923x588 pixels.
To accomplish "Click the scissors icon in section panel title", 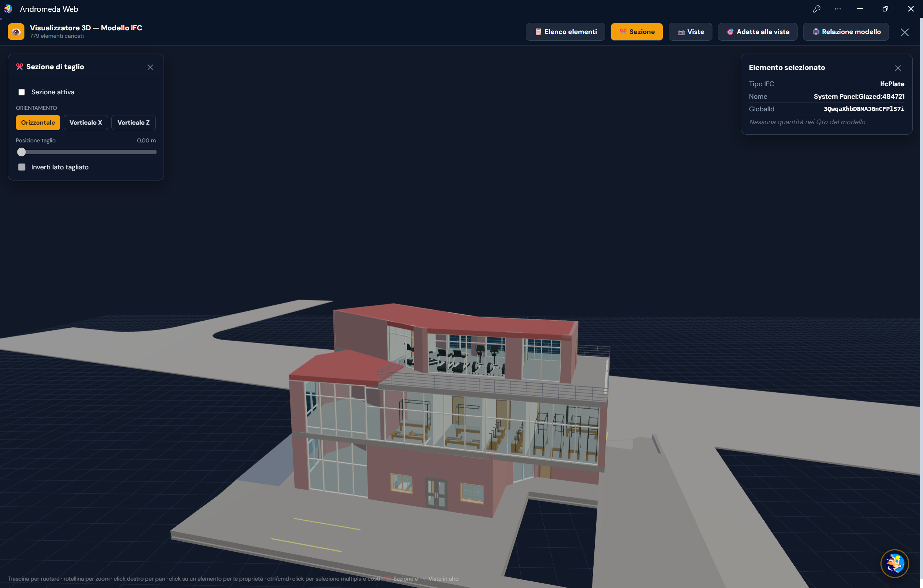I will pyautogui.click(x=20, y=67).
